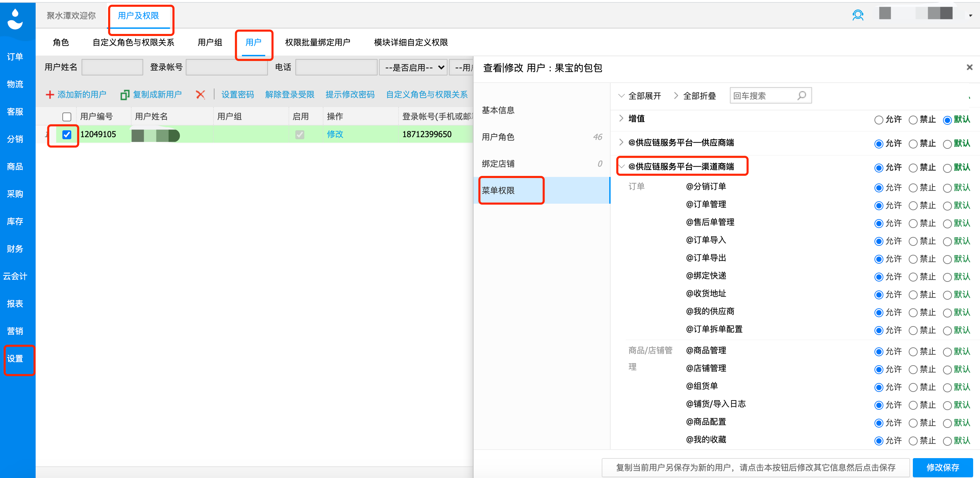
Task: Click the 修改 link in user row
Action: tap(335, 134)
